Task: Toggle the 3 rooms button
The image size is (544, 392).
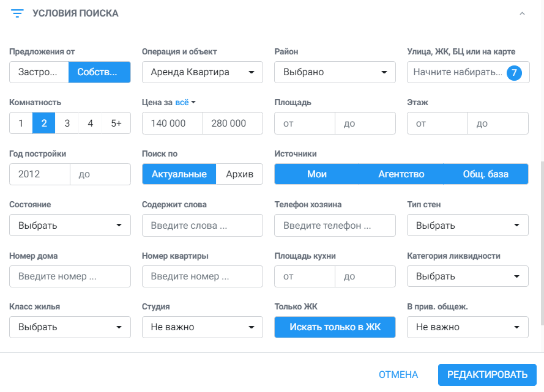Action: (x=67, y=123)
